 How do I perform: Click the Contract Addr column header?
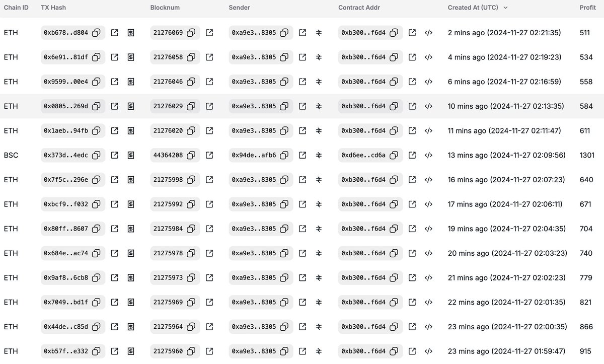coord(359,8)
